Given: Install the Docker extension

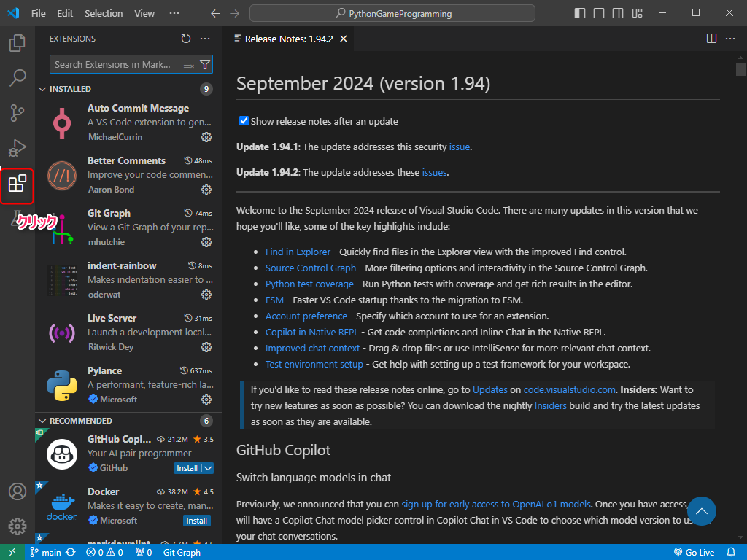Looking at the screenshot, I should point(197,521).
